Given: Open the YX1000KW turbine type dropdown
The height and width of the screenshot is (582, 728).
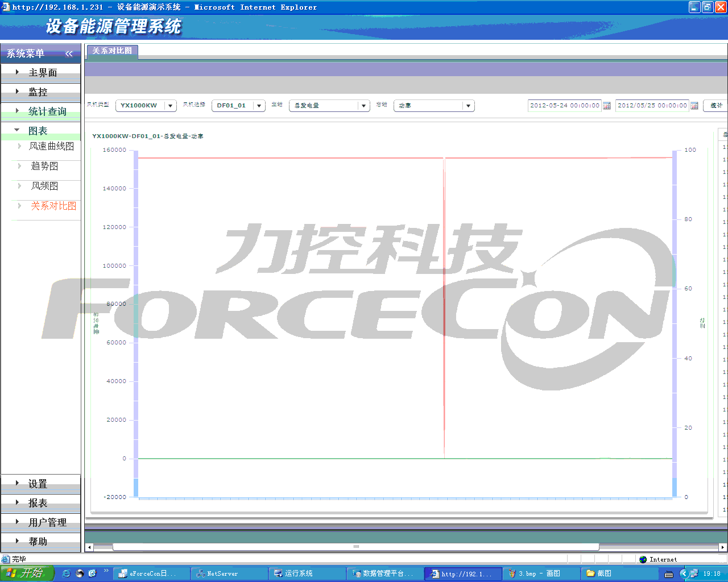Looking at the screenshot, I should (x=170, y=106).
